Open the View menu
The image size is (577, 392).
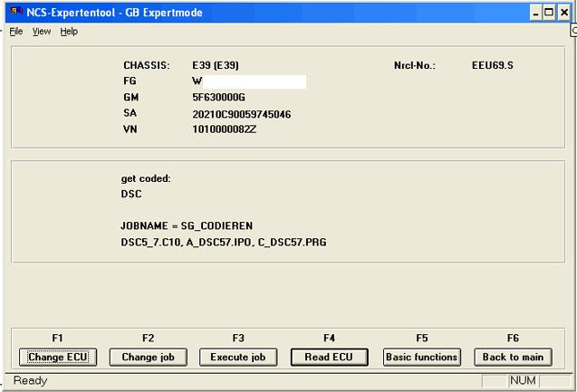42,32
